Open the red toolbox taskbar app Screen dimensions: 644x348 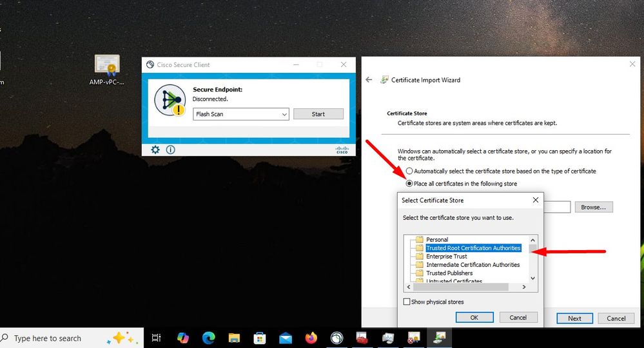362,338
